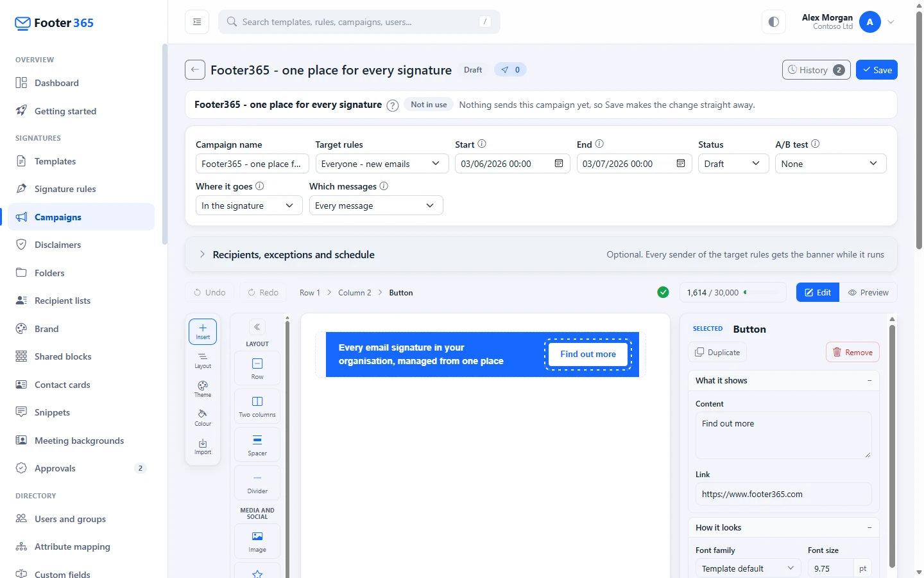Go back using the arrow button
This screenshot has height=578, width=924.
coord(195,70)
